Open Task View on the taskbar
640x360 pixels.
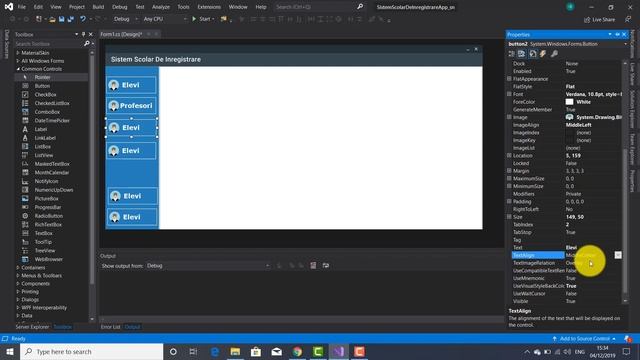point(193,351)
